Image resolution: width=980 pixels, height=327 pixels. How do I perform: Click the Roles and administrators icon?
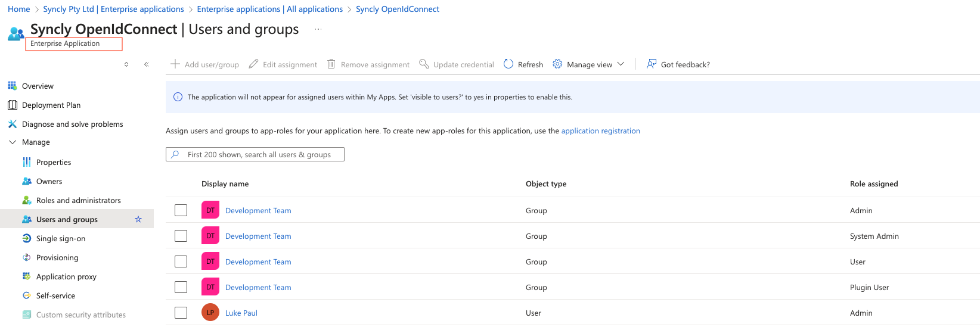27,200
